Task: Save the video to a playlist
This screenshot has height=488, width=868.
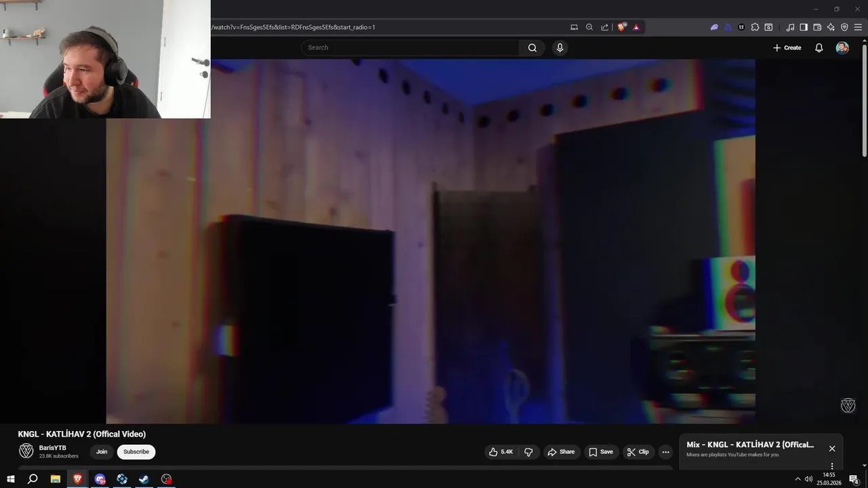Action: [601, 452]
